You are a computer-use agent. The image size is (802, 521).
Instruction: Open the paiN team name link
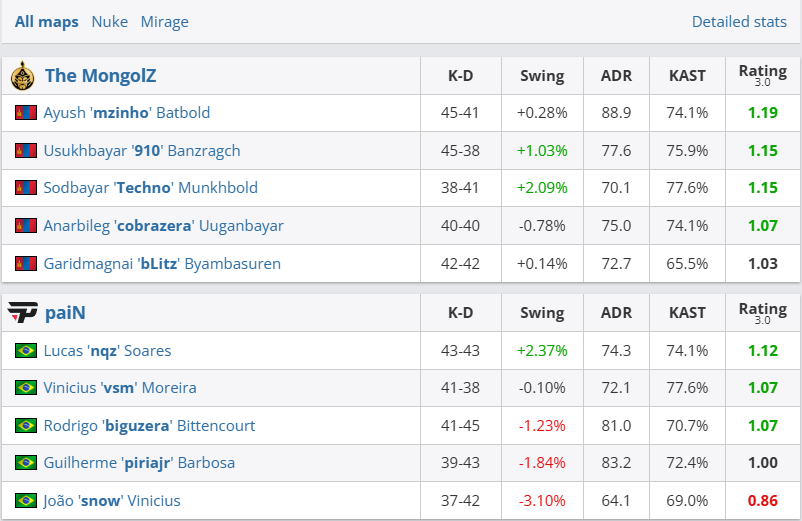tap(65, 313)
